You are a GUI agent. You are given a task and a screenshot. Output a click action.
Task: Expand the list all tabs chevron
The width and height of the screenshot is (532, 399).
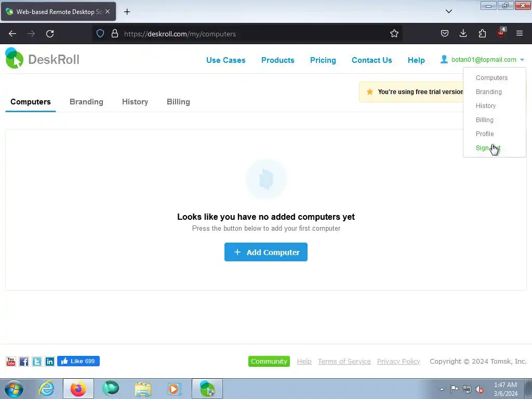[448, 11]
